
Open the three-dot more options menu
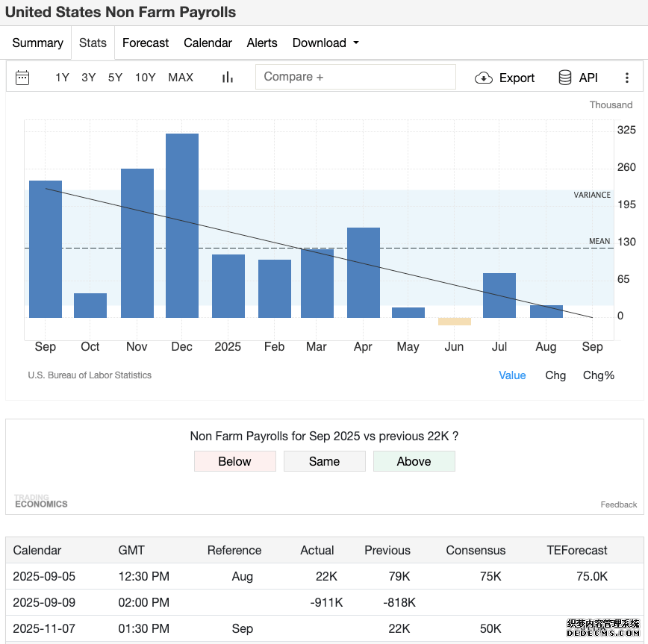tap(627, 78)
